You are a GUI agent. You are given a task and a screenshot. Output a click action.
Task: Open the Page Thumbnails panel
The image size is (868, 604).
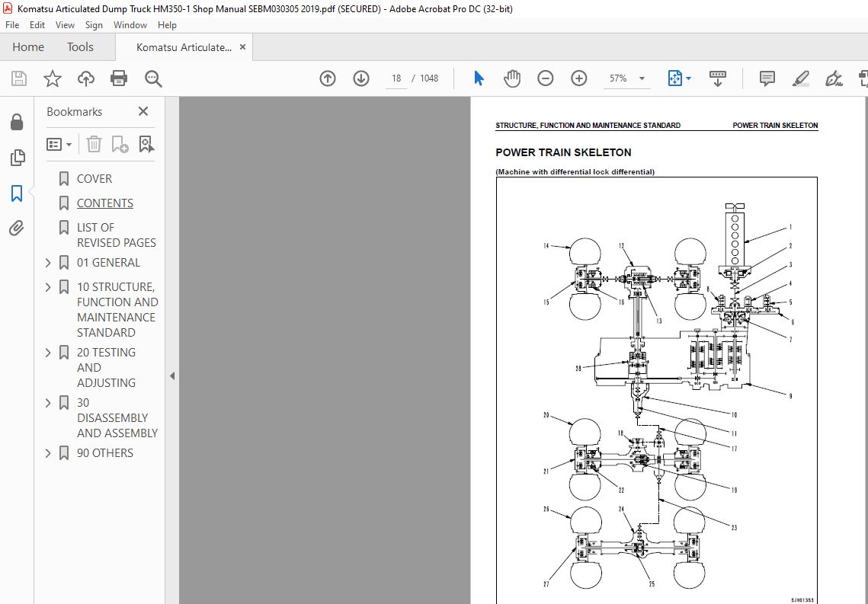pyautogui.click(x=18, y=158)
